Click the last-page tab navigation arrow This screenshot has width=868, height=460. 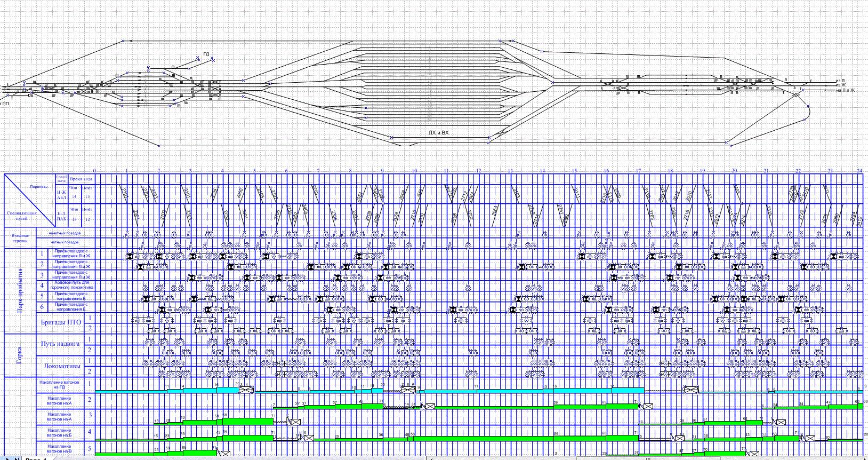click(16, 458)
